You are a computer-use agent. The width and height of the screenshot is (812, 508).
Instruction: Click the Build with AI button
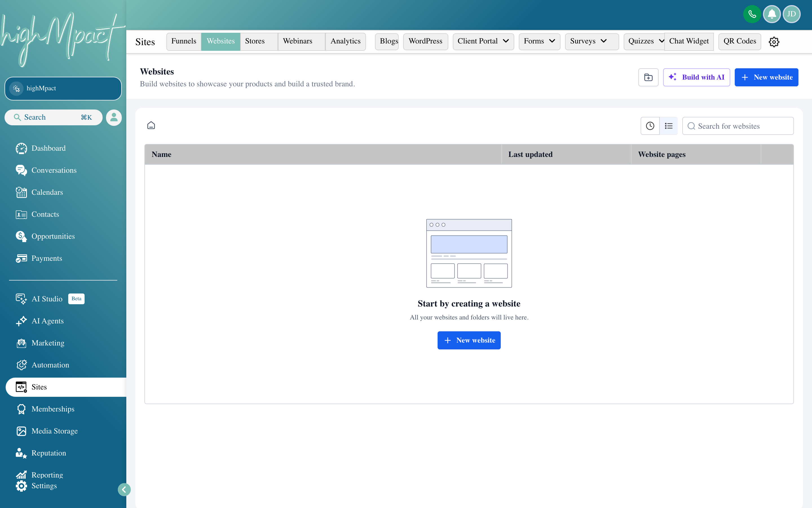coord(697,77)
